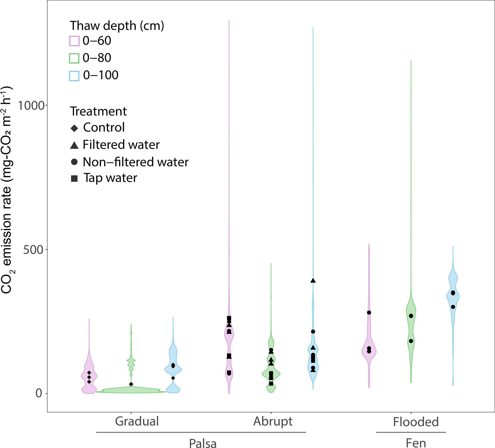The width and height of the screenshot is (495, 448).
Task: Click the pink 0–60 legend swatch
Action: pyautogui.click(x=74, y=41)
